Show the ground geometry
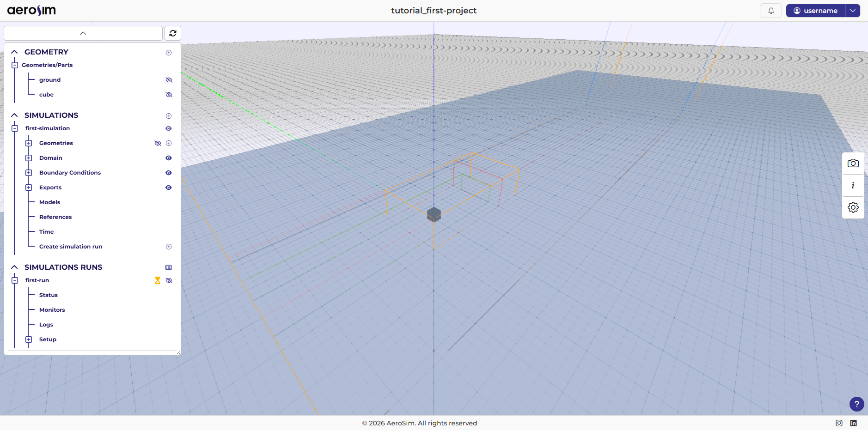Image resolution: width=868 pixels, height=430 pixels. click(169, 80)
